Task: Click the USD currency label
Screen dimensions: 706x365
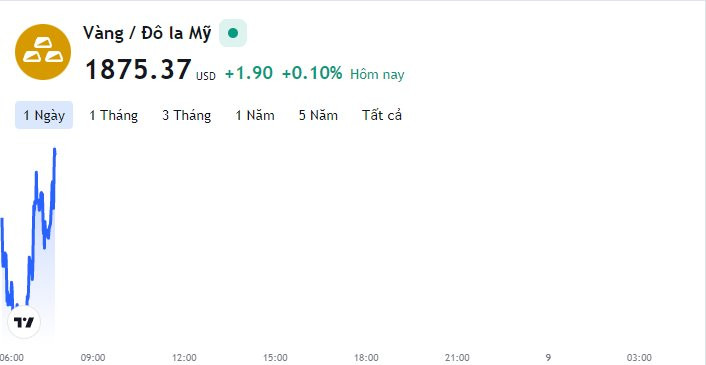Action: point(206,77)
